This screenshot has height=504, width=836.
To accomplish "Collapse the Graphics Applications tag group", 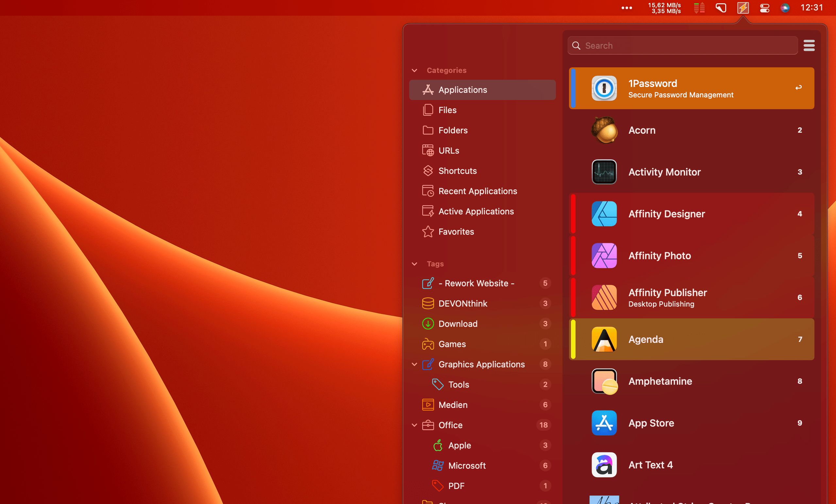I will [414, 364].
